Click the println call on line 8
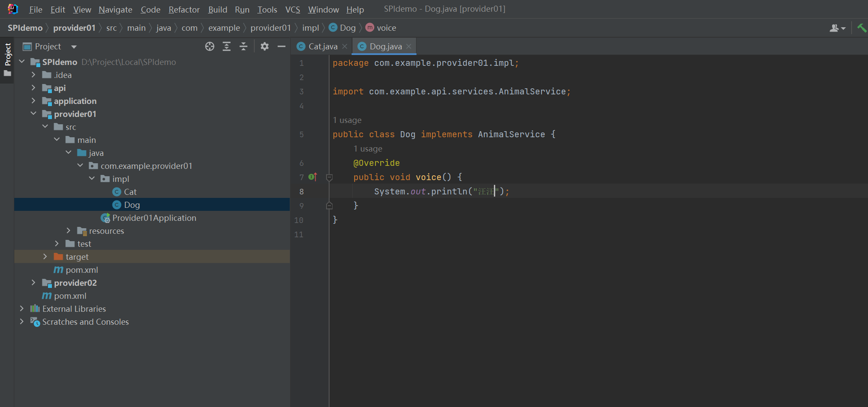 (x=449, y=191)
